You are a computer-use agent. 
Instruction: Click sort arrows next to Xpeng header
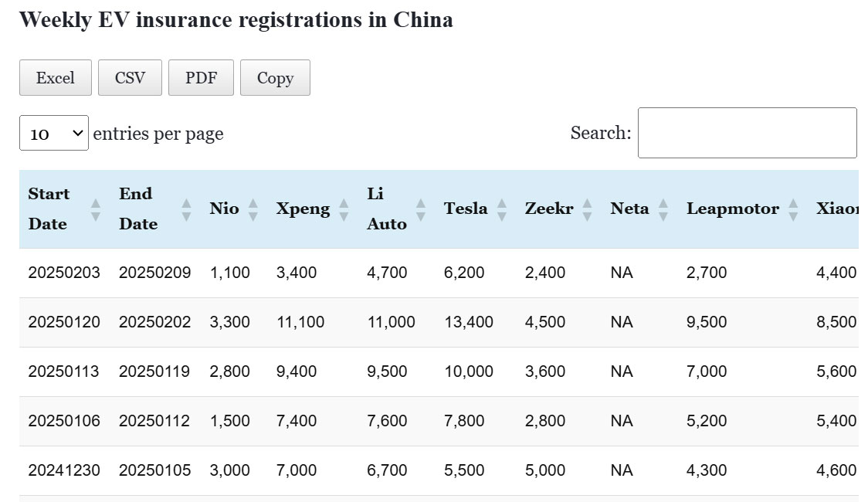(344, 209)
